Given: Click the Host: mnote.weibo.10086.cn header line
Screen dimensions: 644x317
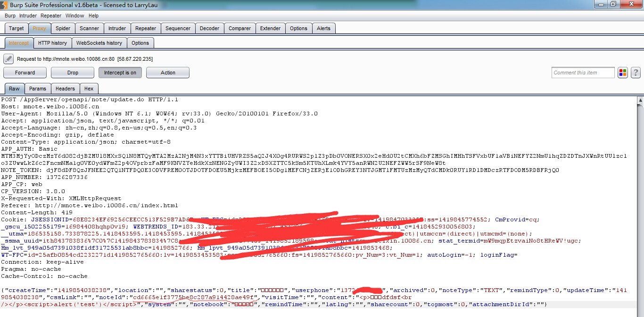Looking at the screenshot, I should (50, 106).
